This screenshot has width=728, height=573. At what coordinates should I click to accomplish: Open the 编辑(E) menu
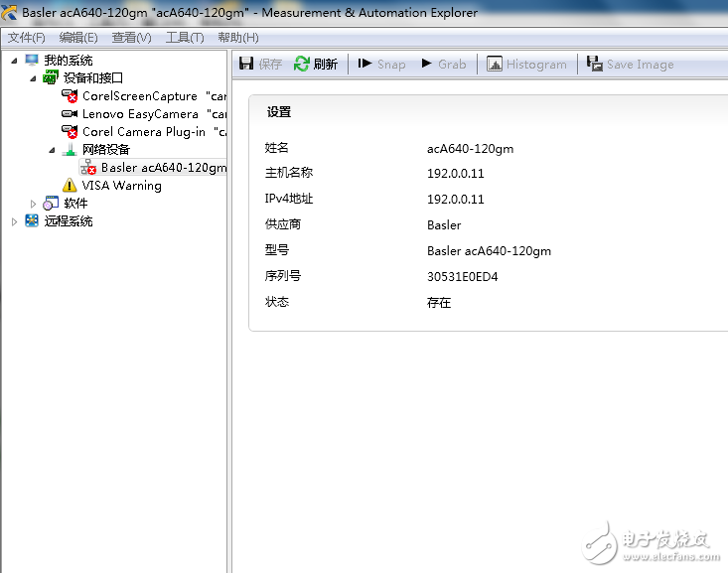coord(78,38)
